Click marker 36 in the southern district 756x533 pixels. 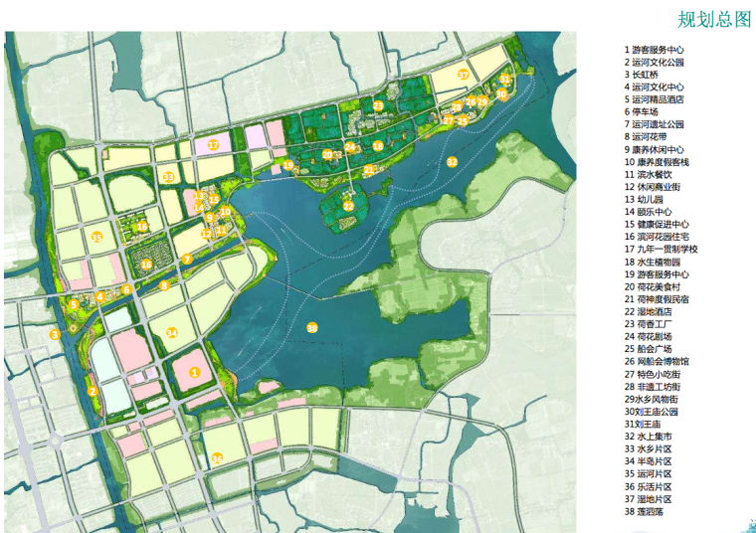pos(217,457)
